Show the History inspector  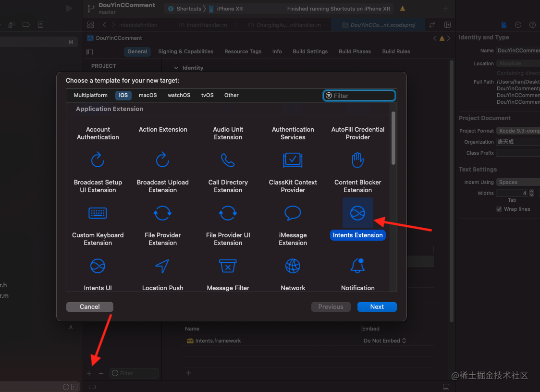click(x=518, y=25)
